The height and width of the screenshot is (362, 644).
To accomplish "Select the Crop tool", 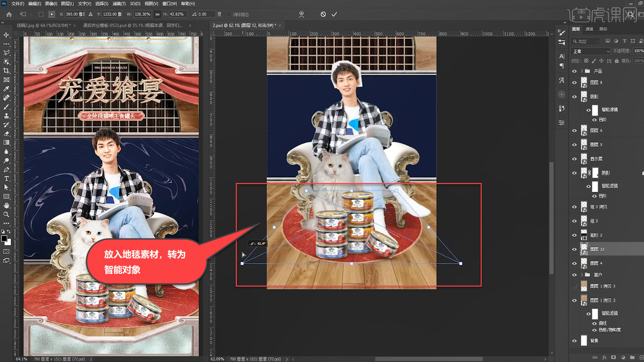I will (6, 71).
